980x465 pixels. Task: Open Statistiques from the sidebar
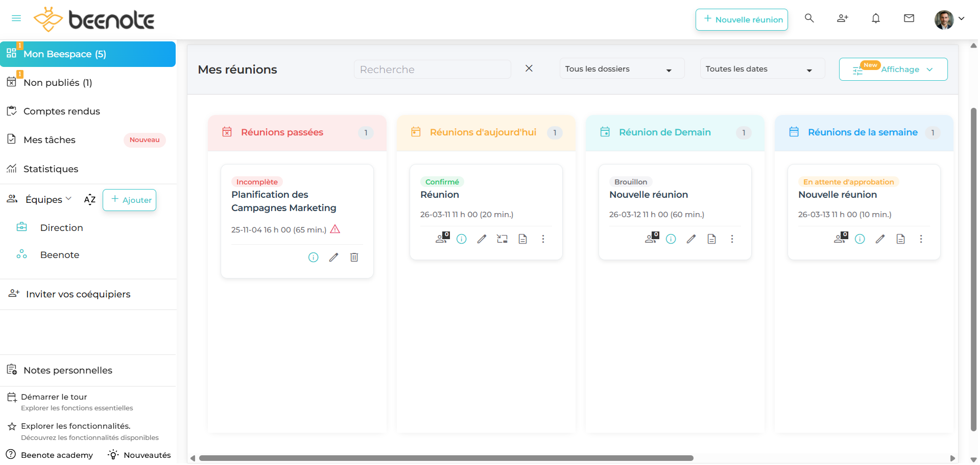51,169
